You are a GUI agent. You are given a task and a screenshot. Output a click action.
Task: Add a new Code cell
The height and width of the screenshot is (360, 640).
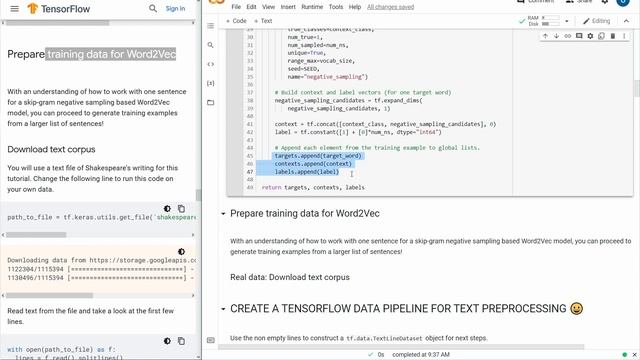pos(236,21)
